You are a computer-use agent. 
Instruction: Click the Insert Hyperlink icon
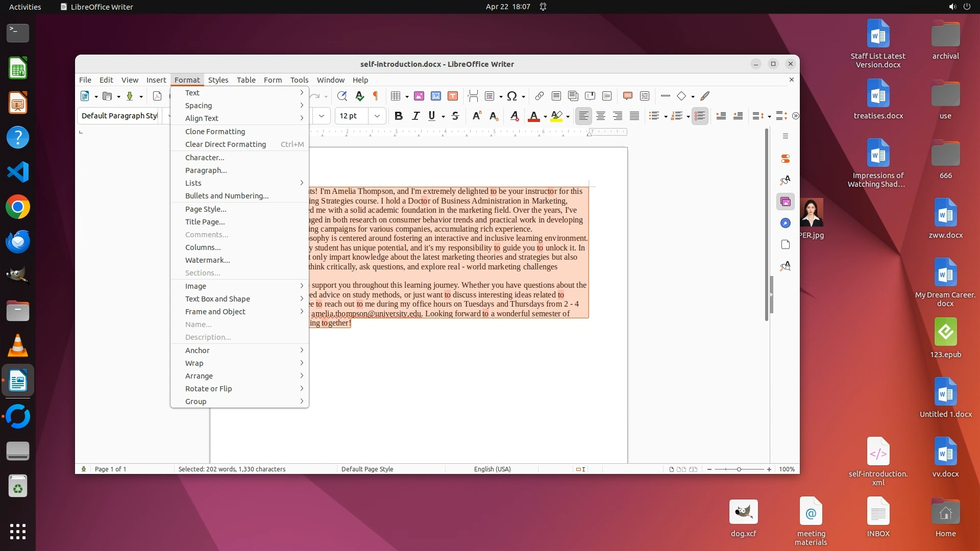point(539,96)
